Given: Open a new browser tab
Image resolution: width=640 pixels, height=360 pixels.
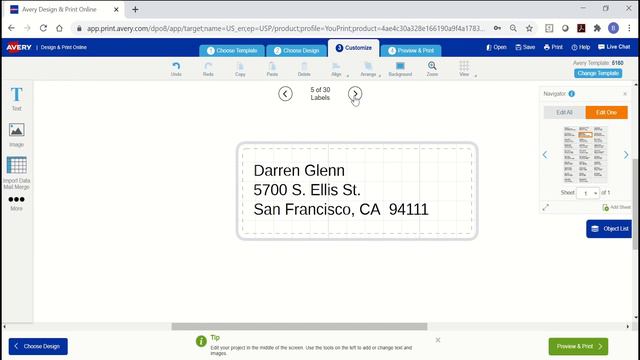Looking at the screenshot, I should click(135, 9).
